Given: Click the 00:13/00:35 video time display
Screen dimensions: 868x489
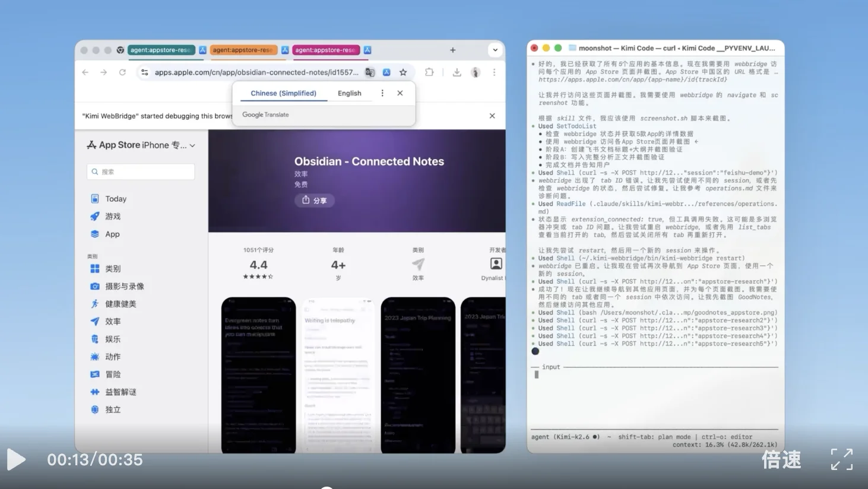Looking at the screenshot, I should pos(95,459).
